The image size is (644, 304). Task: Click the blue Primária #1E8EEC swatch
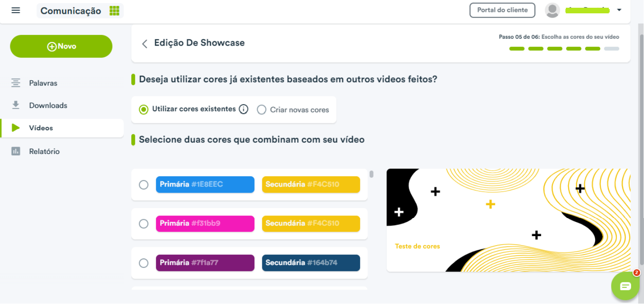pyautogui.click(x=205, y=184)
